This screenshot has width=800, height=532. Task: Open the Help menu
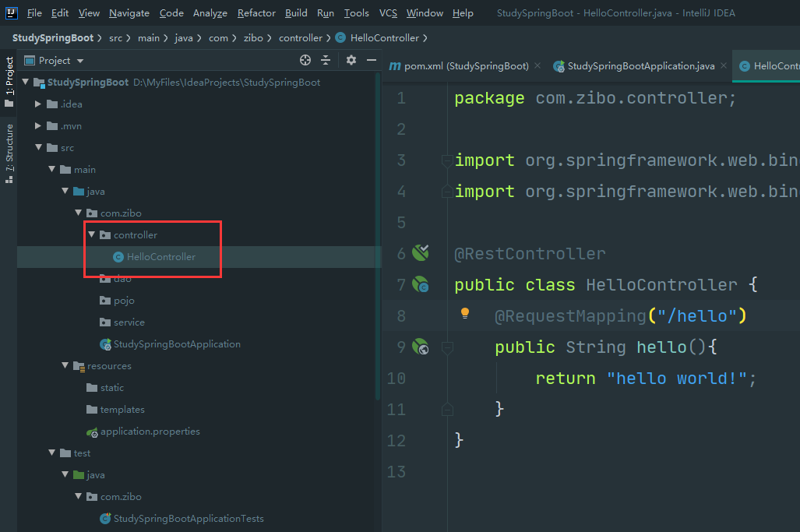pos(463,12)
